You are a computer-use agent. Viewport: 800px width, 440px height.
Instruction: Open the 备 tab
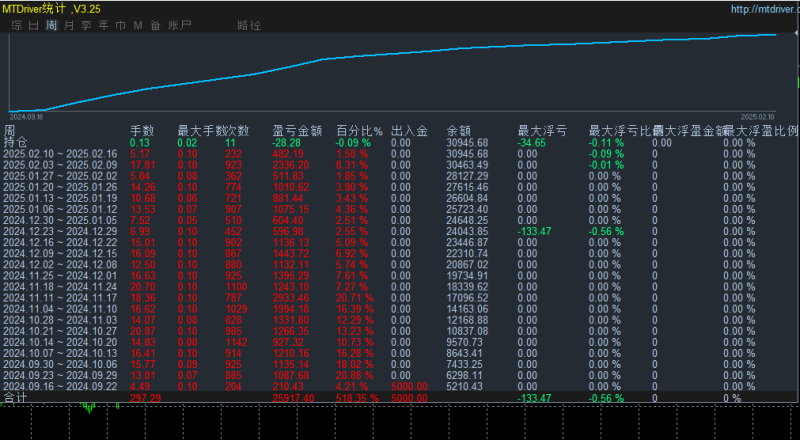point(155,24)
